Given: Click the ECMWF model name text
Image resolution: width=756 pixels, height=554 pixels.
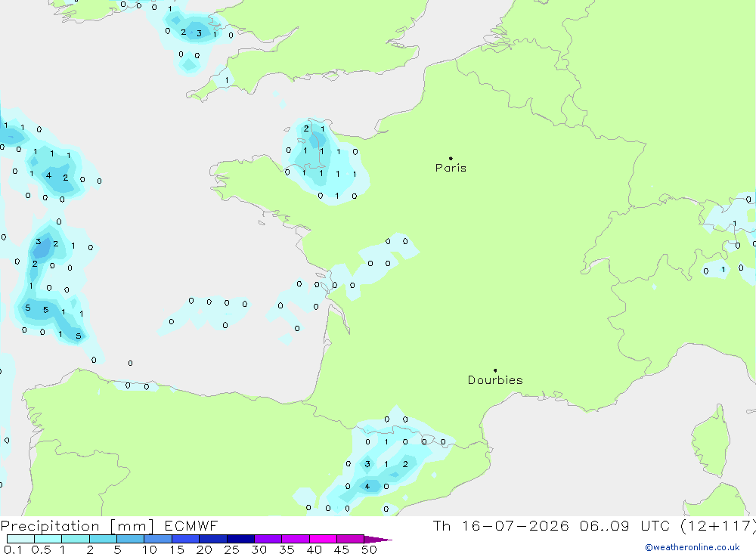Looking at the screenshot, I should coord(191,525).
